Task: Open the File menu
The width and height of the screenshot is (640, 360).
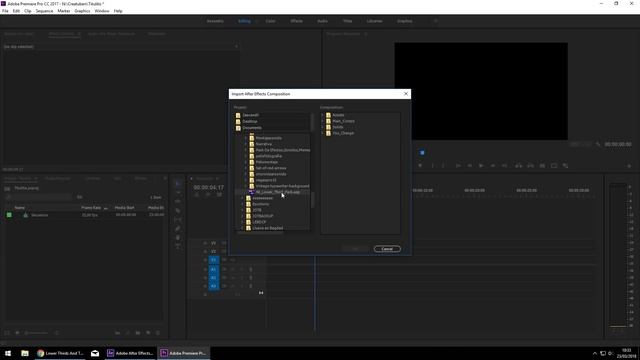Action: 5,11
